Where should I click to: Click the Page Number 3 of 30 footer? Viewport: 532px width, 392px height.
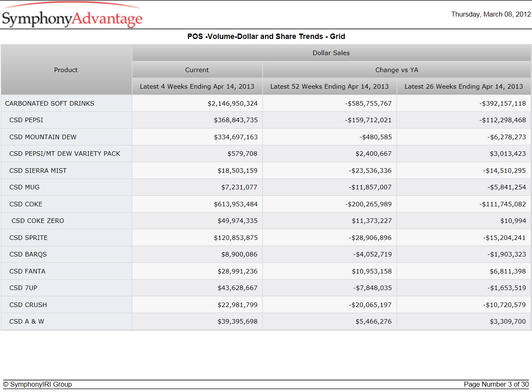[x=496, y=385]
